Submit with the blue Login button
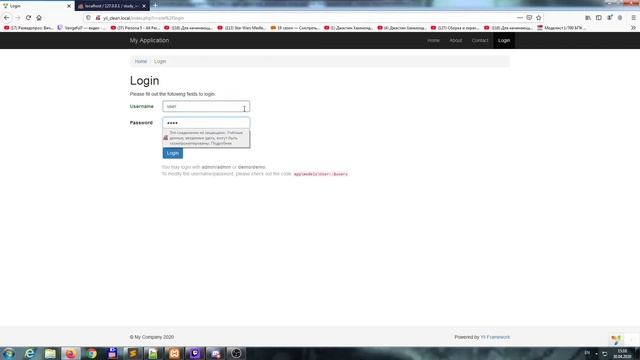 tap(173, 153)
